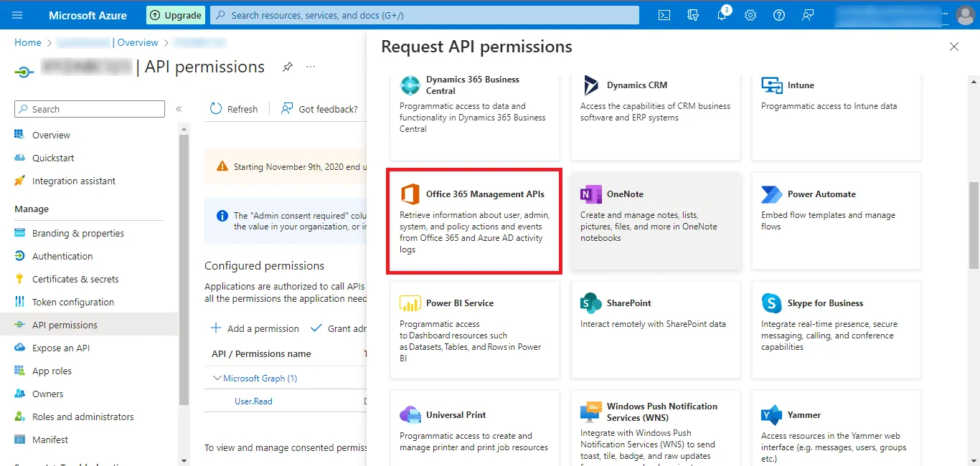Choose the SharePoint API tile
The image size is (980, 466).
tap(655, 330)
